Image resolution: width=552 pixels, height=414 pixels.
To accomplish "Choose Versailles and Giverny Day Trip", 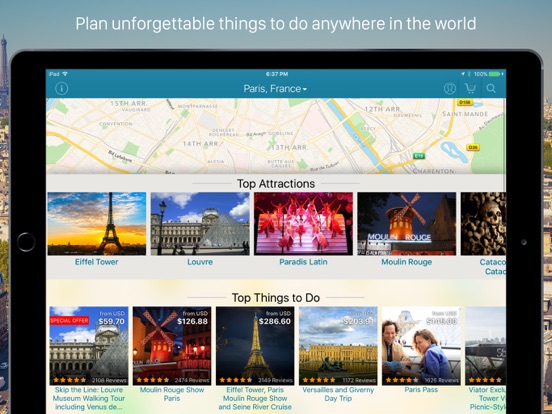I will (338, 394).
